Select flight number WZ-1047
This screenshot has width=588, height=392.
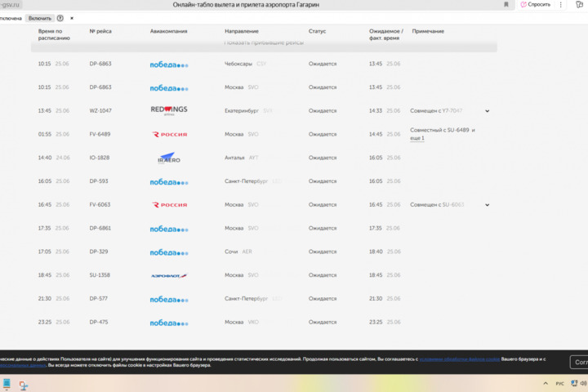[100, 111]
